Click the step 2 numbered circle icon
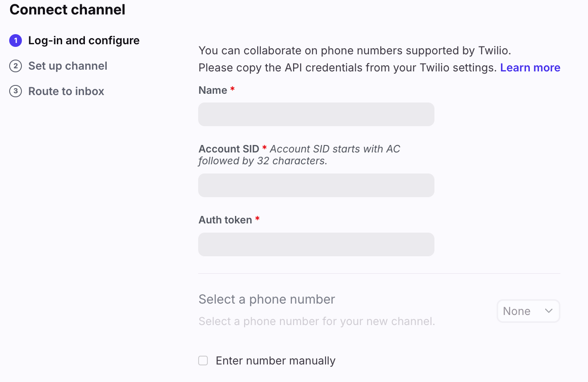Viewport: 588px width, 382px height. pos(15,66)
